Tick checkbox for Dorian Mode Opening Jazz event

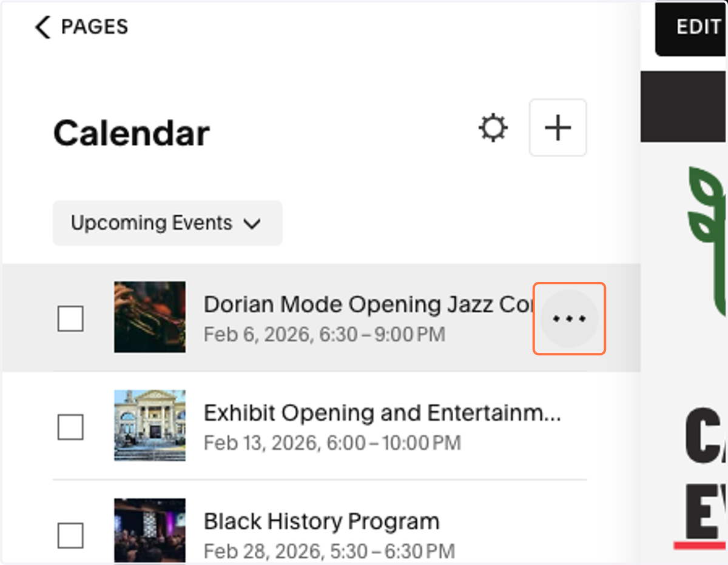click(70, 318)
